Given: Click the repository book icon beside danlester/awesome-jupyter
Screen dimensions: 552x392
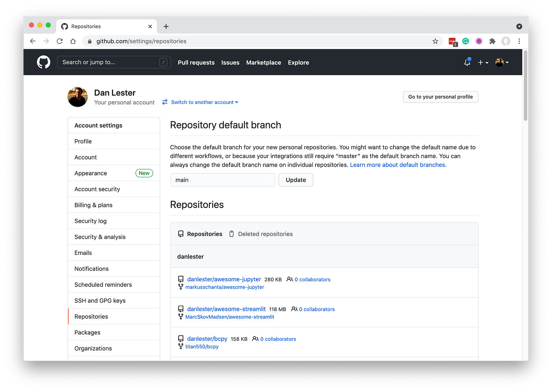Looking at the screenshot, I should tap(181, 279).
